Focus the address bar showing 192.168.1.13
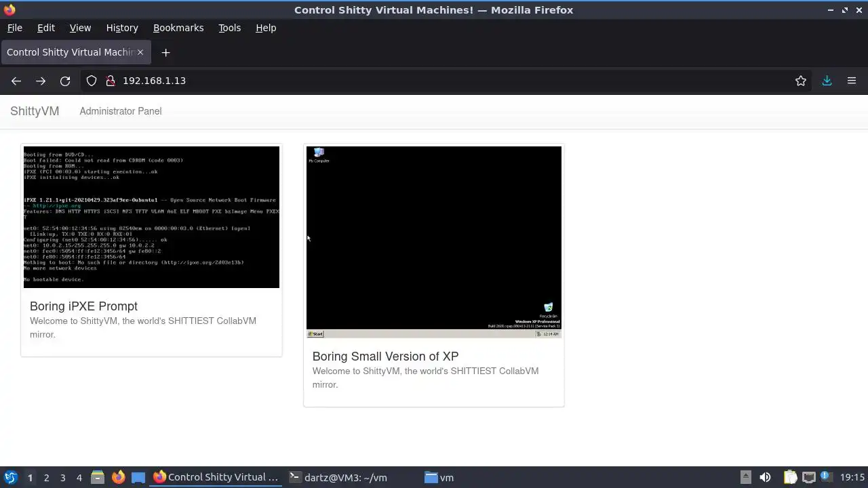This screenshot has height=488, width=868. click(448, 81)
